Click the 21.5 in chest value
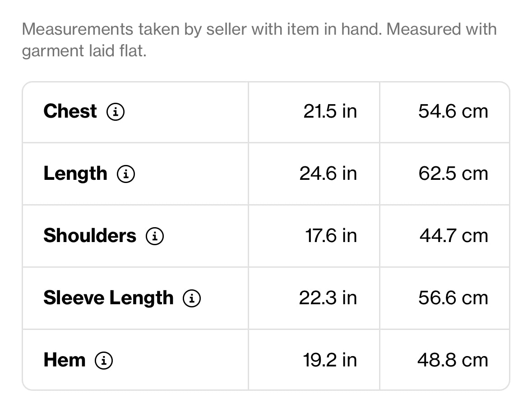Screen dimensions: 532x407 point(330,111)
